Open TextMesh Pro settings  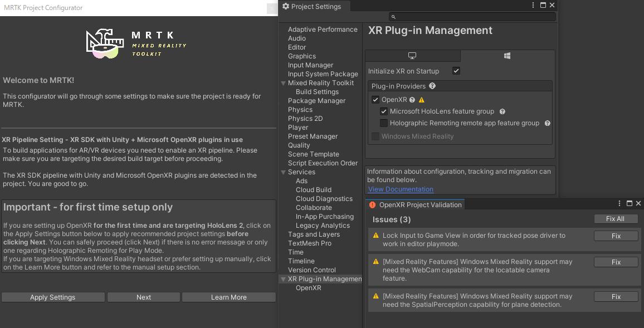tap(310, 243)
